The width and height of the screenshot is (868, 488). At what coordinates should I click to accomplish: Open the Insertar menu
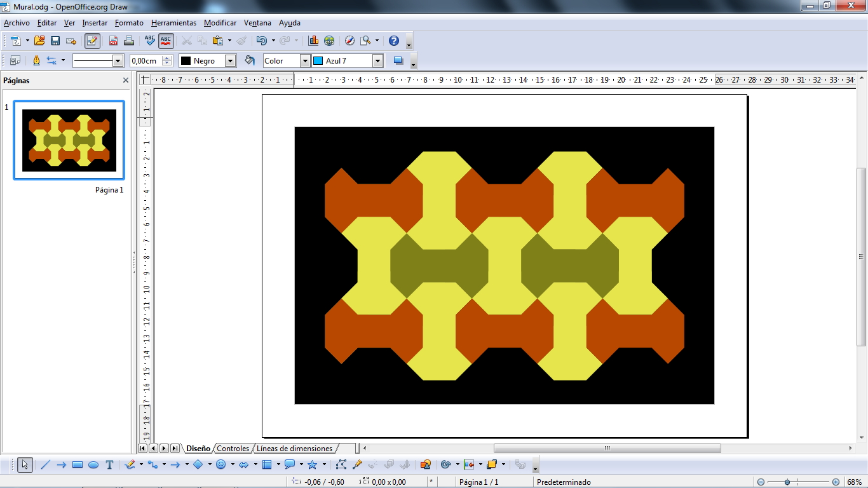(x=95, y=23)
